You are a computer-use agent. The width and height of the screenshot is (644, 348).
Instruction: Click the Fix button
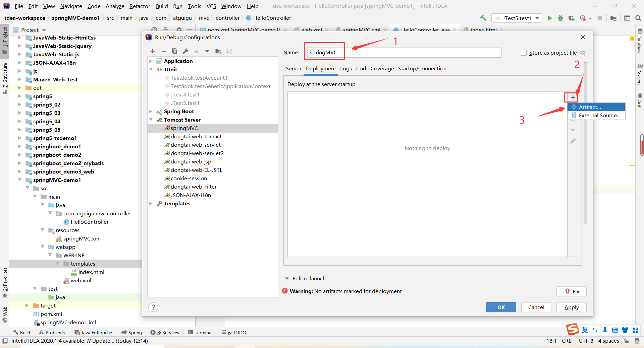tap(571, 291)
